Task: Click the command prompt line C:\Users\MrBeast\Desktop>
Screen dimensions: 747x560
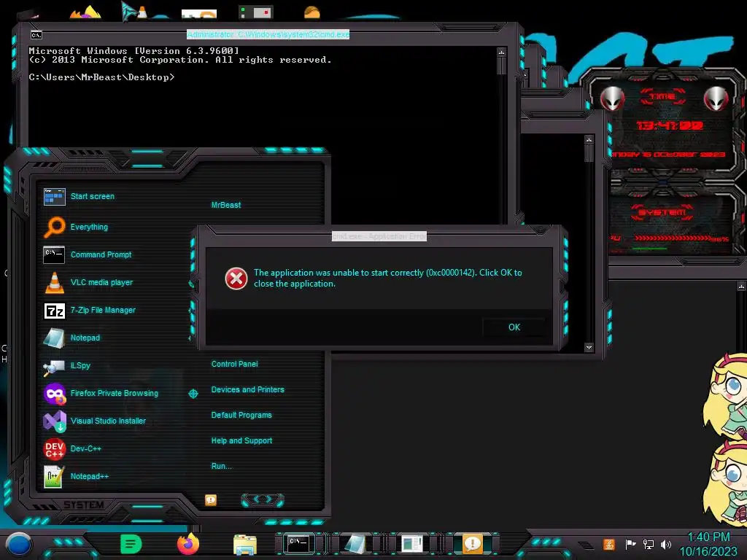Action: pos(101,77)
